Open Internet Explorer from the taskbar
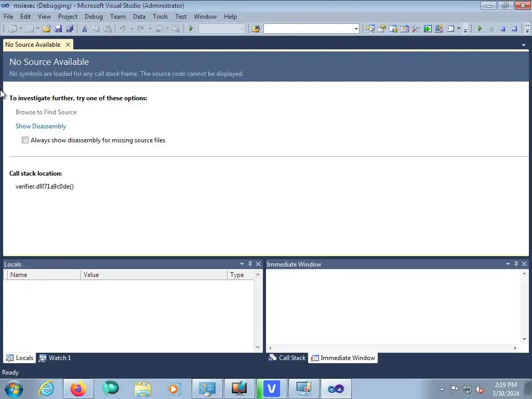Viewport: 532px width, 399px height. pos(46,389)
